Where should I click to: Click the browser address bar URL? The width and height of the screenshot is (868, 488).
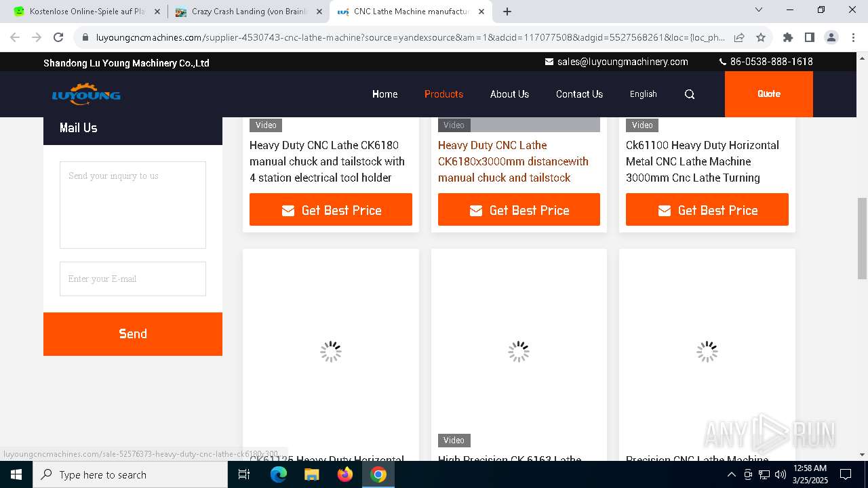tap(410, 37)
